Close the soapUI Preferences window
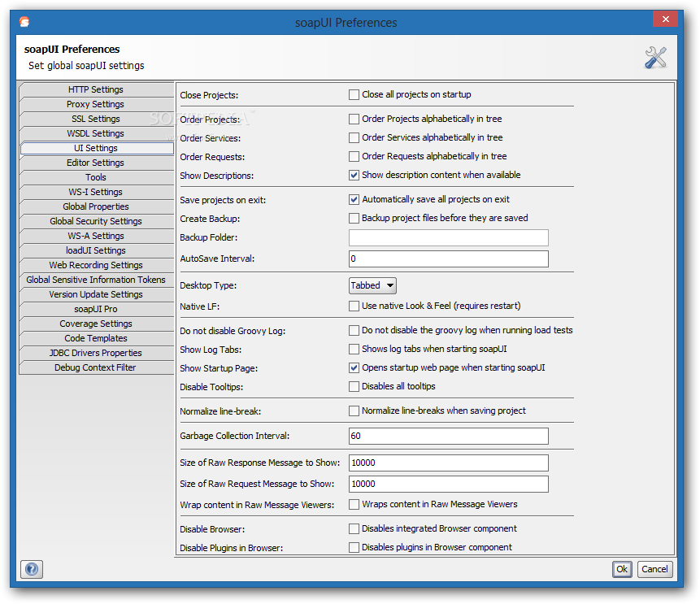This screenshot has width=700, height=604. click(665, 20)
